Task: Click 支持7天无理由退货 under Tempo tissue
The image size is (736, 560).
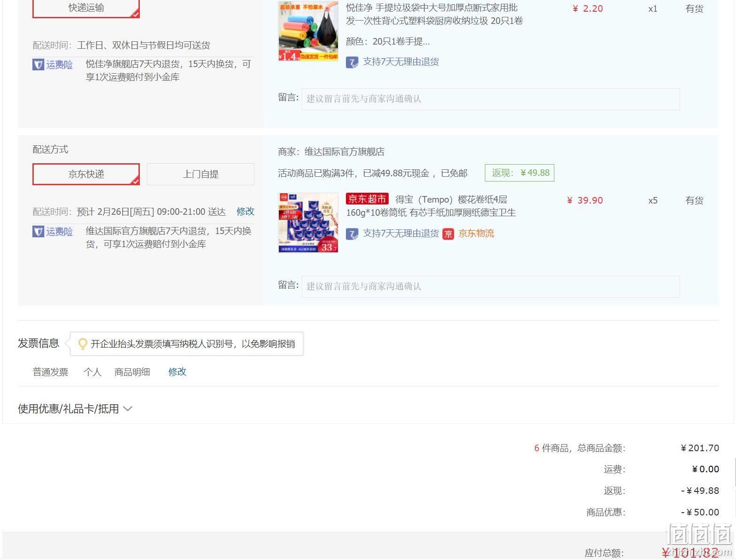Action: pyautogui.click(x=401, y=234)
